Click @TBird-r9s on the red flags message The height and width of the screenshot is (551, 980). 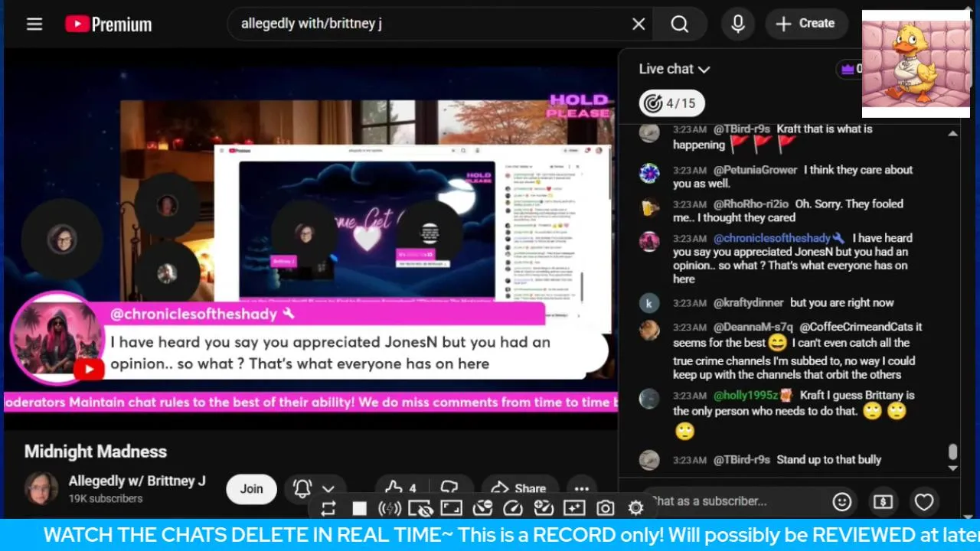click(742, 129)
